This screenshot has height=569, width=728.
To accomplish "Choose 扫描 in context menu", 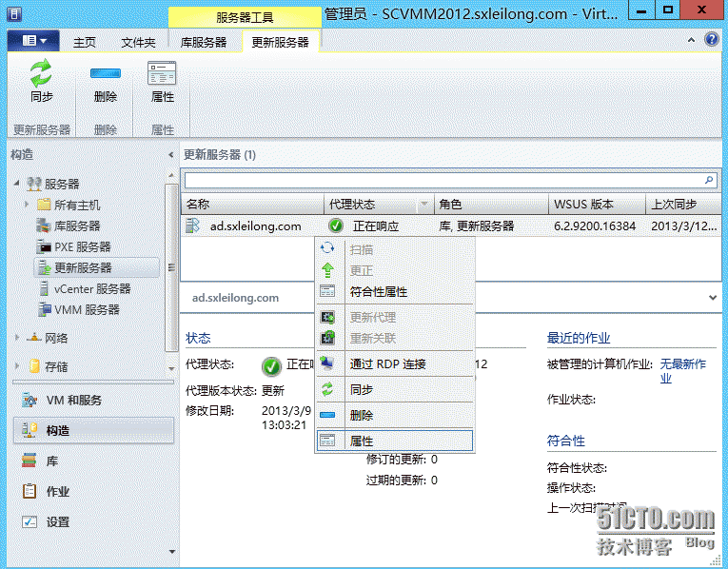I will [x=395, y=249].
